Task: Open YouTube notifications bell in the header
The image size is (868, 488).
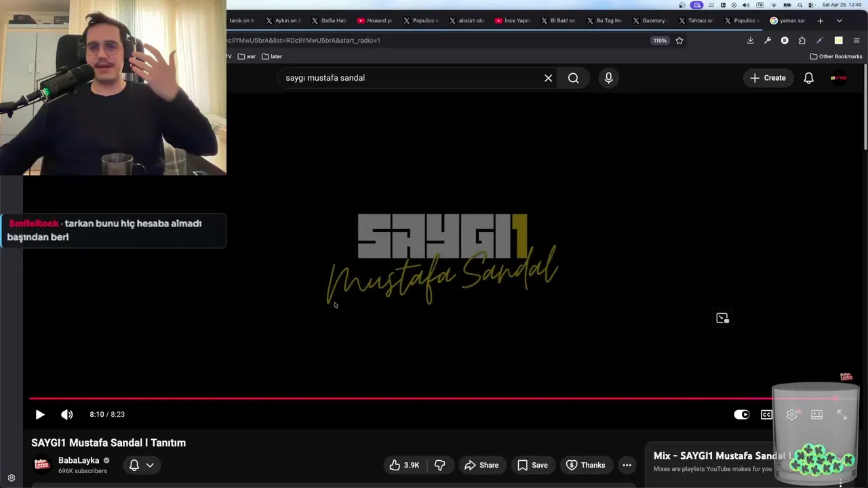Action: (x=808, y=78)
